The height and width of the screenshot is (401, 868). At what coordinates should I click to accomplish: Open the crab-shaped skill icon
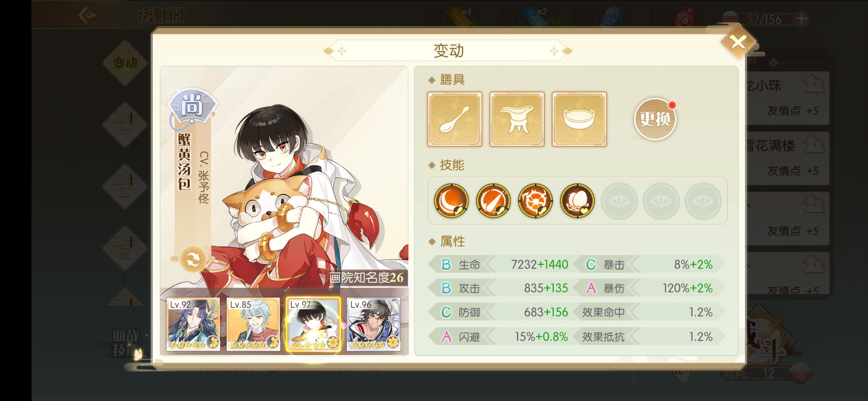tap(535, 201)
